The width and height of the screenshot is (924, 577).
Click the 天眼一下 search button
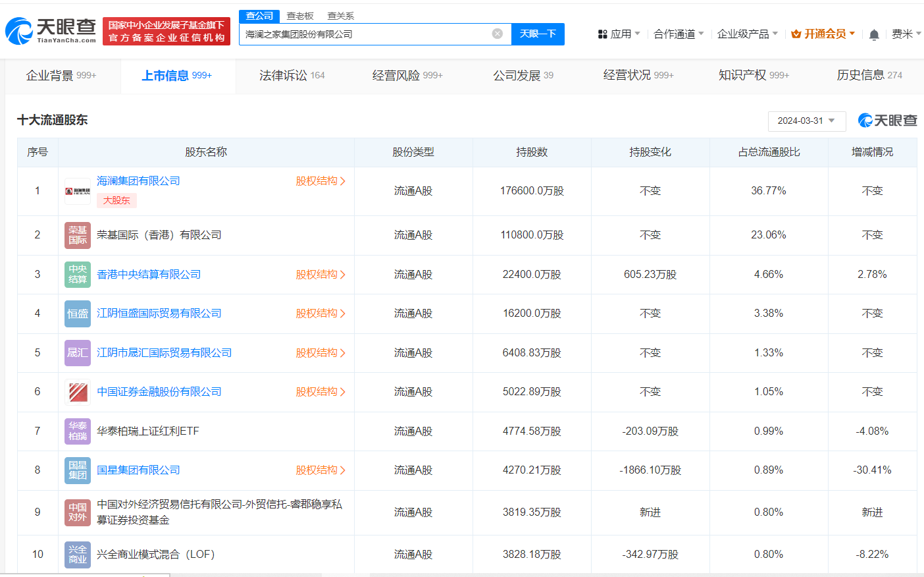click(538, 34)
